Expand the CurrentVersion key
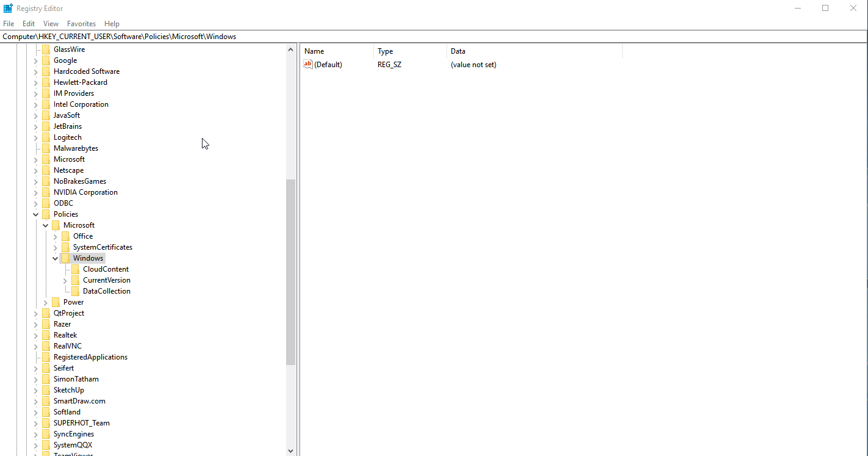The width and height of the screenshot is (868, 456). (x=65, y=280)
